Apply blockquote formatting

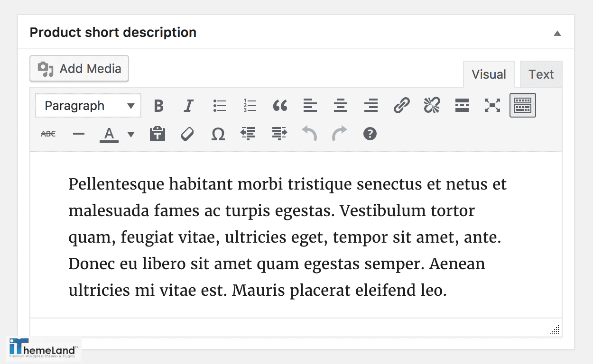tap(280, 106)
